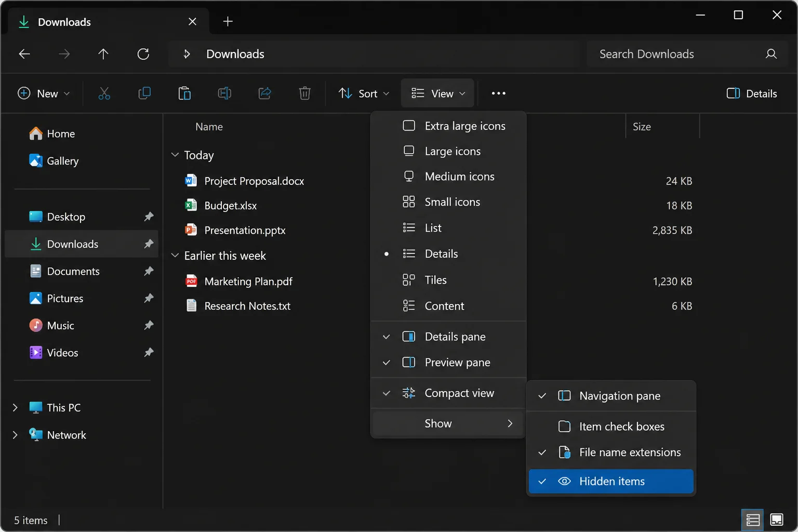Collapse the Earlier this week group
The width and height of the screenshot is (798, 532).
[175, 256]
